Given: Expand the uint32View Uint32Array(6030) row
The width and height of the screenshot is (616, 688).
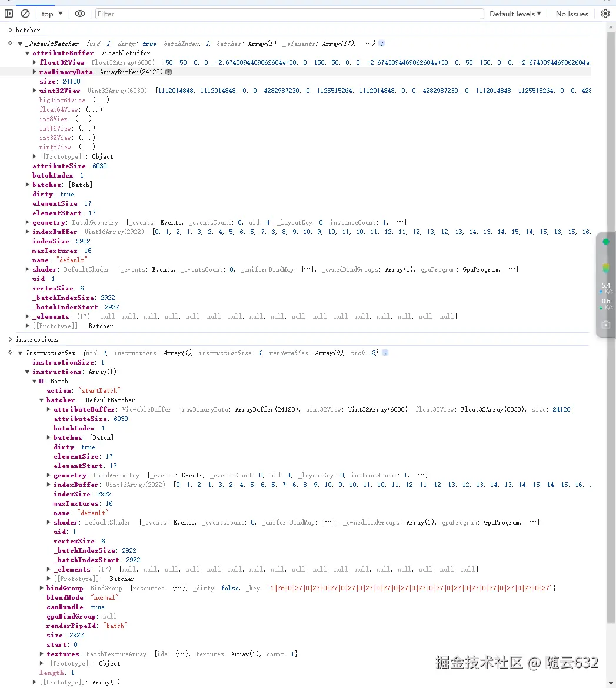Looking at the screenshot, I should click(34, 91).
